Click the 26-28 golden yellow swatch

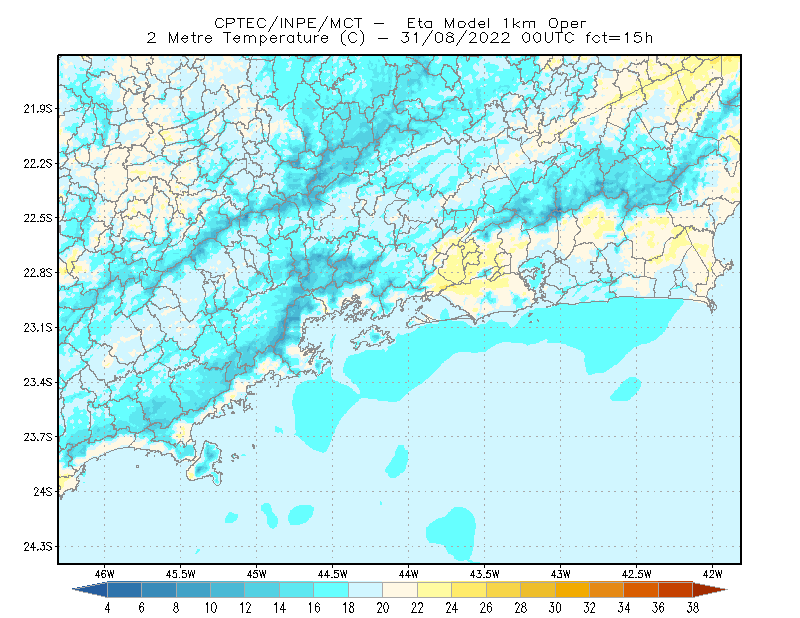pyautogui.click(x=503, y=590)
